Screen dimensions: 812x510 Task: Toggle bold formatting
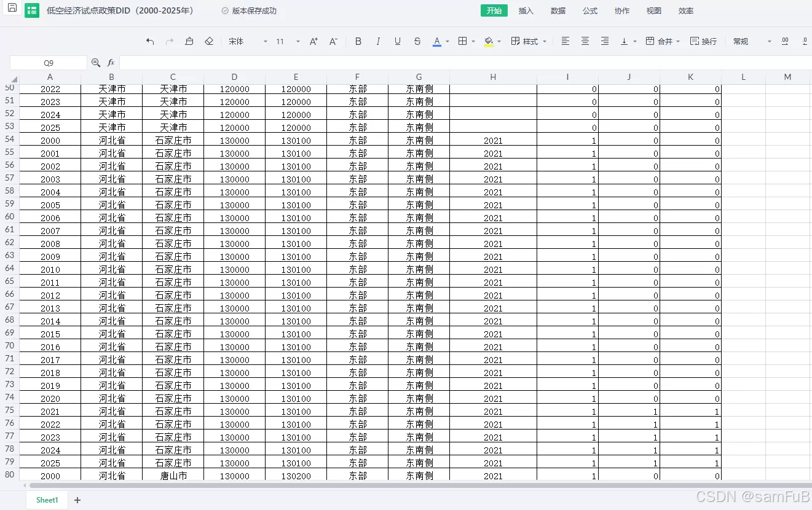[358, 41]
